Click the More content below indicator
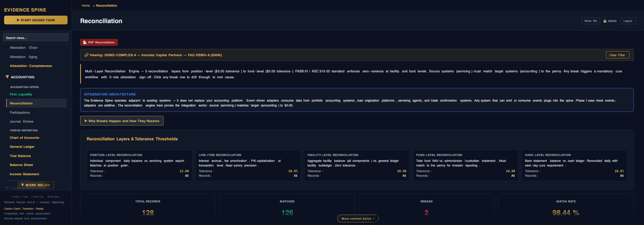The height and width of the screenshot is (225, 644). 357,219
